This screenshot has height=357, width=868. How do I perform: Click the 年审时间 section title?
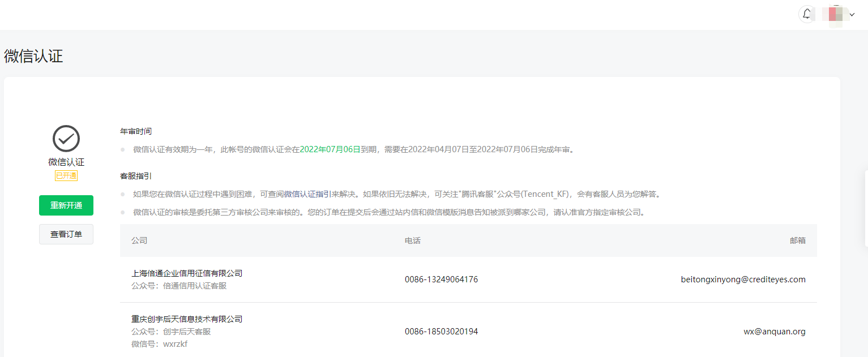pyautogui.click(x=136, y=131)
